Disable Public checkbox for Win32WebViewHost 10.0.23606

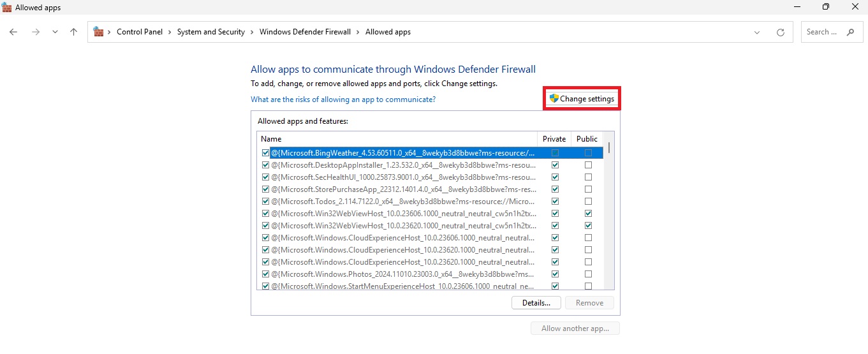tap(588, 214)
